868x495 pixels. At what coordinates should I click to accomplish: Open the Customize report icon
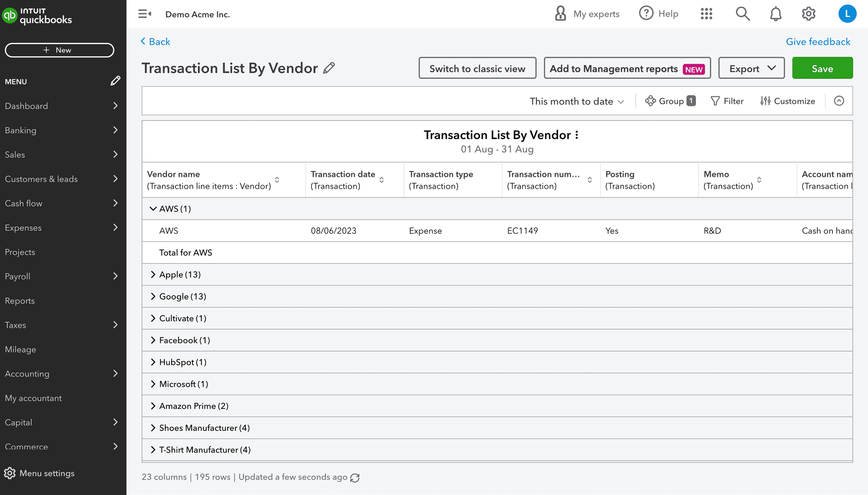tap(765, 101)
